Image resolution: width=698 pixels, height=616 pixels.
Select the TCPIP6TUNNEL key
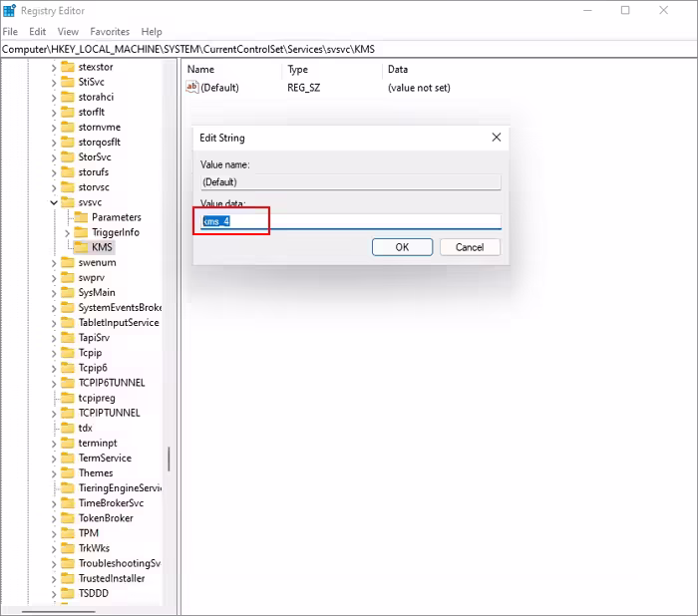point(112,383)
